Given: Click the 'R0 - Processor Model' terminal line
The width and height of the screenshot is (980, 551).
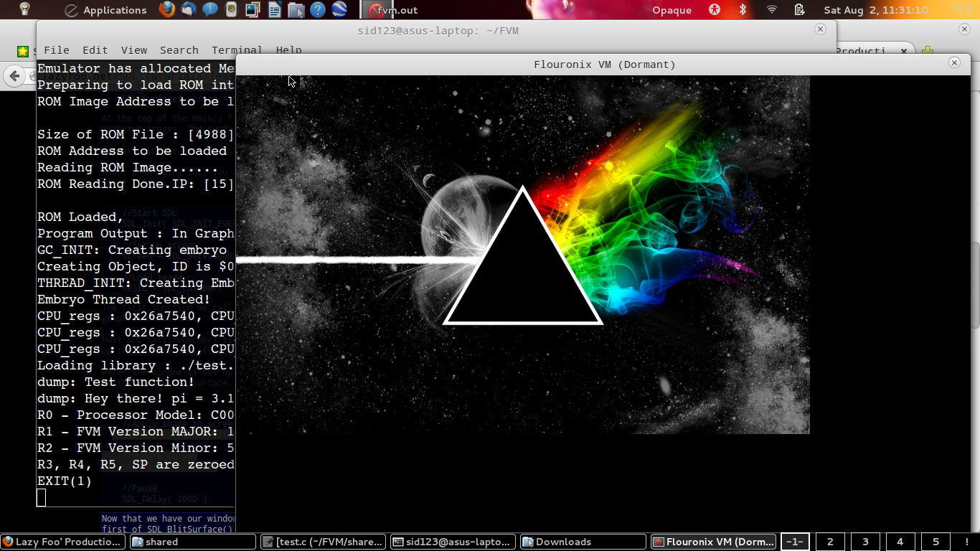Looking at the screenshot, I should [136, 415].
